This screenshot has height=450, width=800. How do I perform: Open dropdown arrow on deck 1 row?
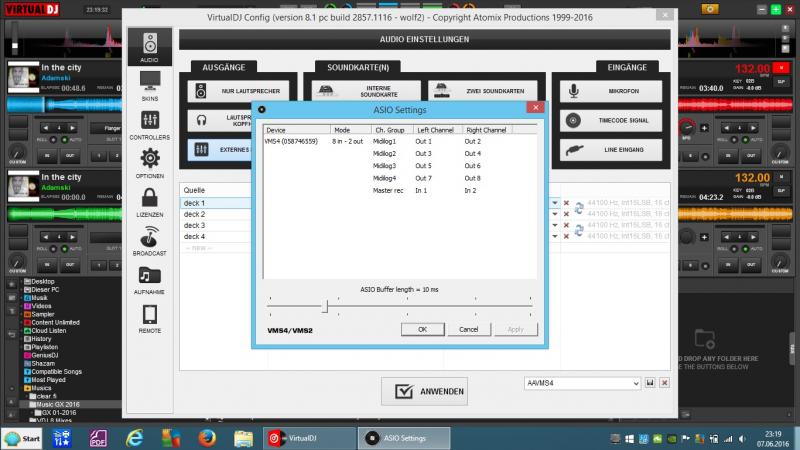(555, 203)
